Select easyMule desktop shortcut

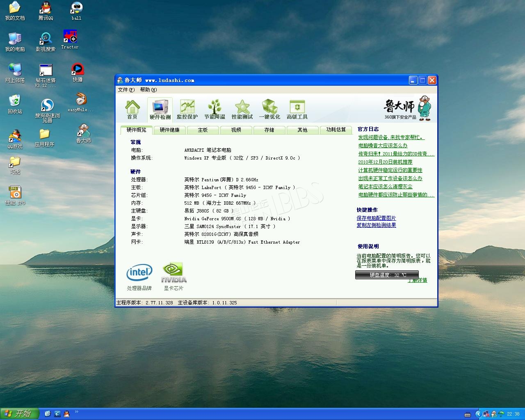click(81, 103)
